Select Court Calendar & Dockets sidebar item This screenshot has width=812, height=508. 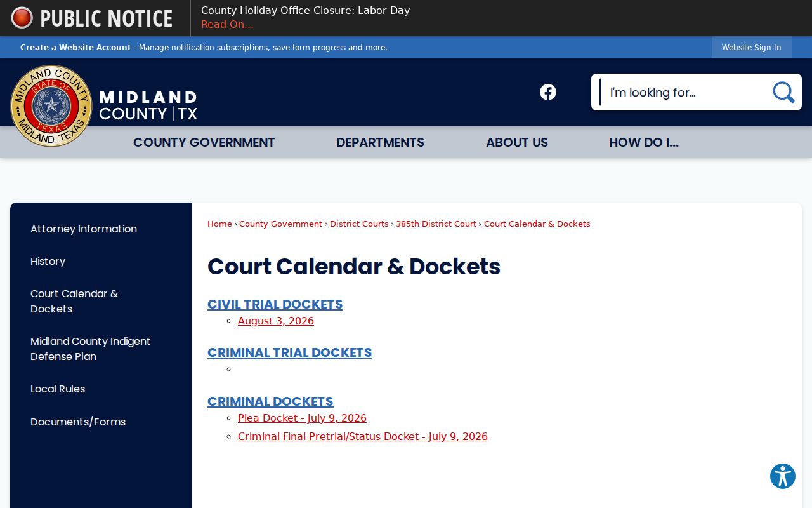pyautogui.click(x=74, y=301)
